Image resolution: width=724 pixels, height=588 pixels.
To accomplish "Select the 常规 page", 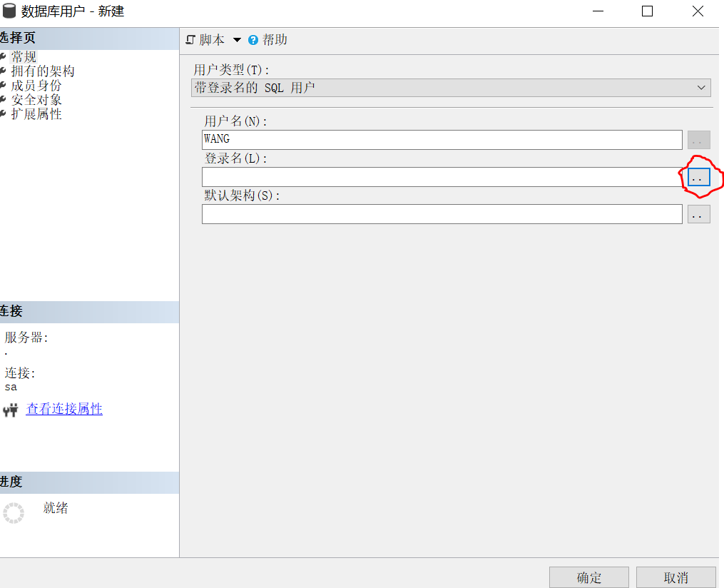I will [x=22, y=56].
